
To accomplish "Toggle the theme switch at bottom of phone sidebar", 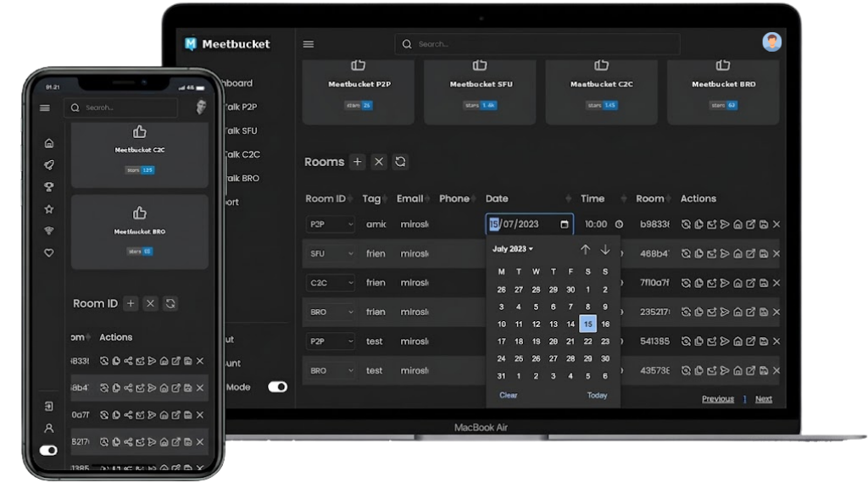I will coord(48,450).
